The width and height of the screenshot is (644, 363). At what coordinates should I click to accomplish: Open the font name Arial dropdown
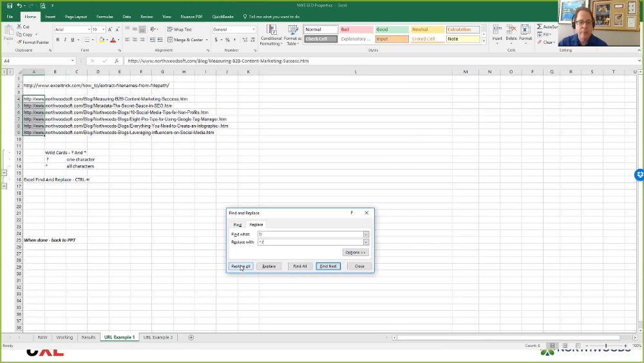click(89, 30)
